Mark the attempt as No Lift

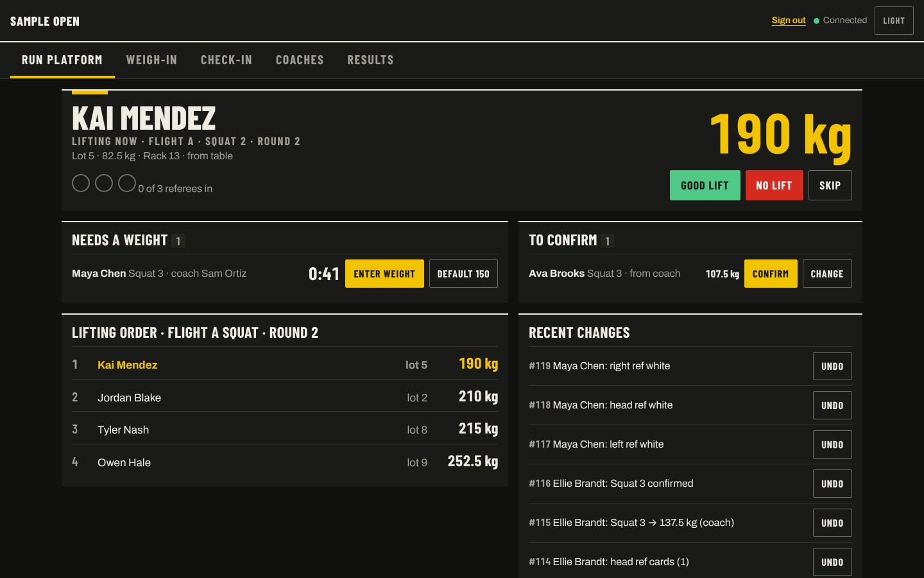point(774,186)
